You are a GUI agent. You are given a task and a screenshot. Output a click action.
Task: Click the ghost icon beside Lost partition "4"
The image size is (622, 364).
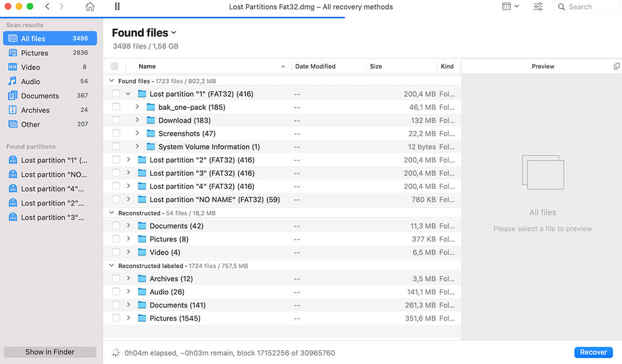click(x=13, y=188)
